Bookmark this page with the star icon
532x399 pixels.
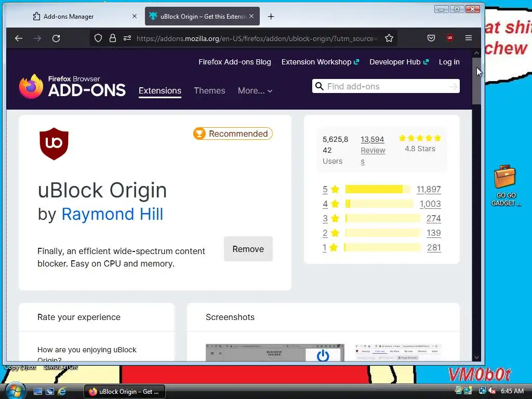click(x=389, y=38)
